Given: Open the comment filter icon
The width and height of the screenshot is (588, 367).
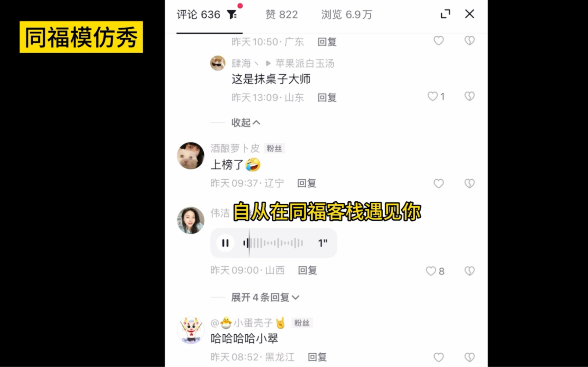Looking at the screenshot, I should coord(232,15).
